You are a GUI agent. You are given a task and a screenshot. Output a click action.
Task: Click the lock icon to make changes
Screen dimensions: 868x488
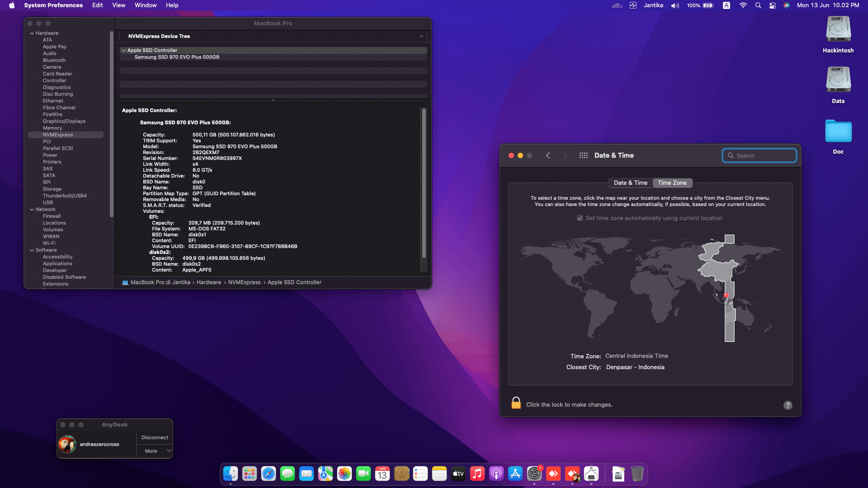click(516, 403)
